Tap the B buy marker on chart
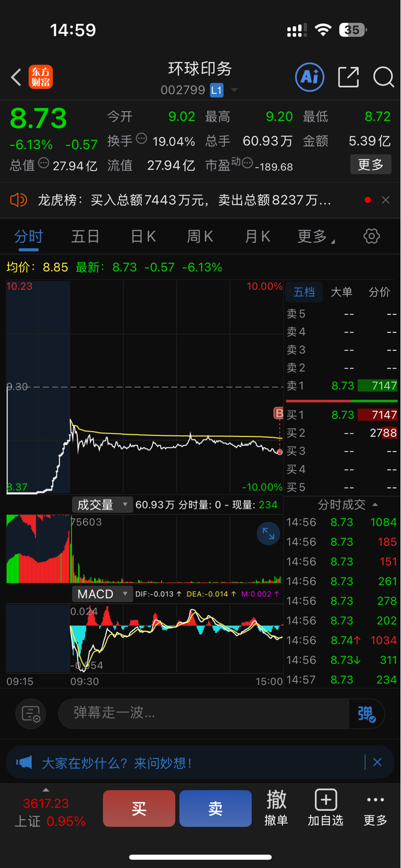Image resolution: width=401 pixels, height=868 pixels. coord(279,413)
